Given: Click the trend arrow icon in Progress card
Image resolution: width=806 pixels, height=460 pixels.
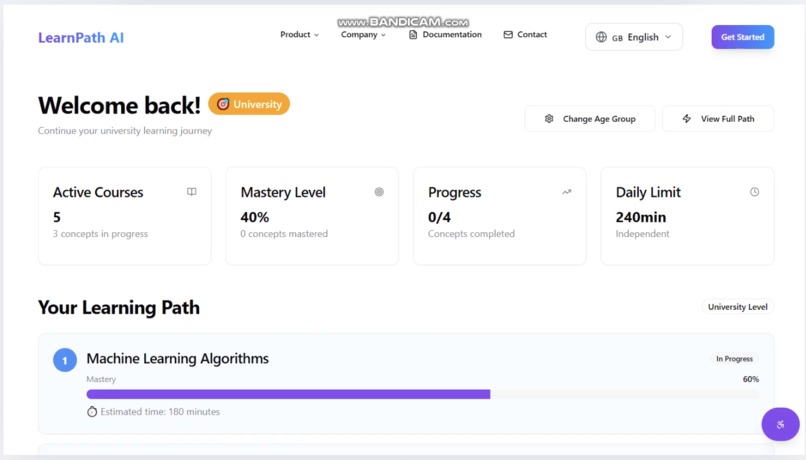Looking at the screenshot, I should click(566, 192).
